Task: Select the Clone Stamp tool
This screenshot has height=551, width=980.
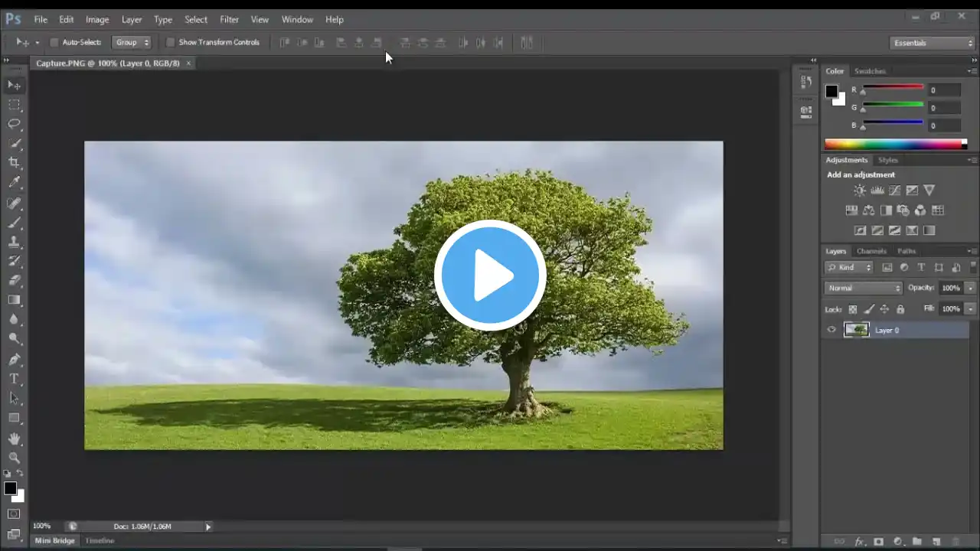Action: point(14,242)
